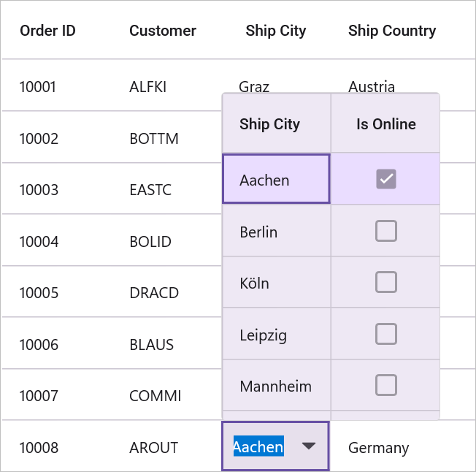Click the Aachen text in combo box input

(258, 446)
